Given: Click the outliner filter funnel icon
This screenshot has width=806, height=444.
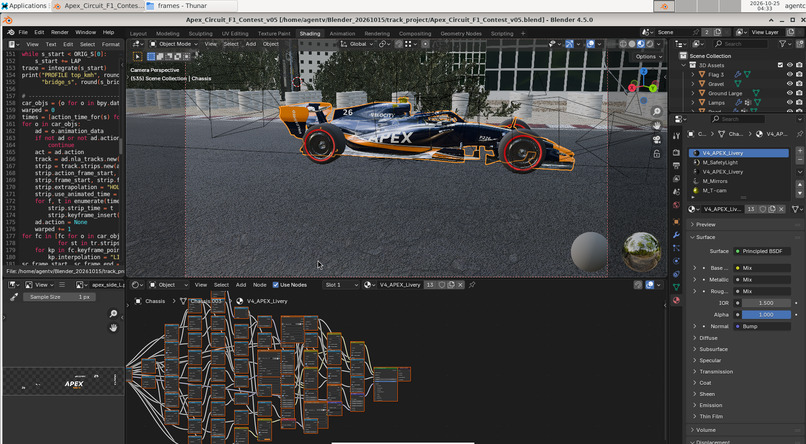Looking at the screenshot, I should point(782,44).
